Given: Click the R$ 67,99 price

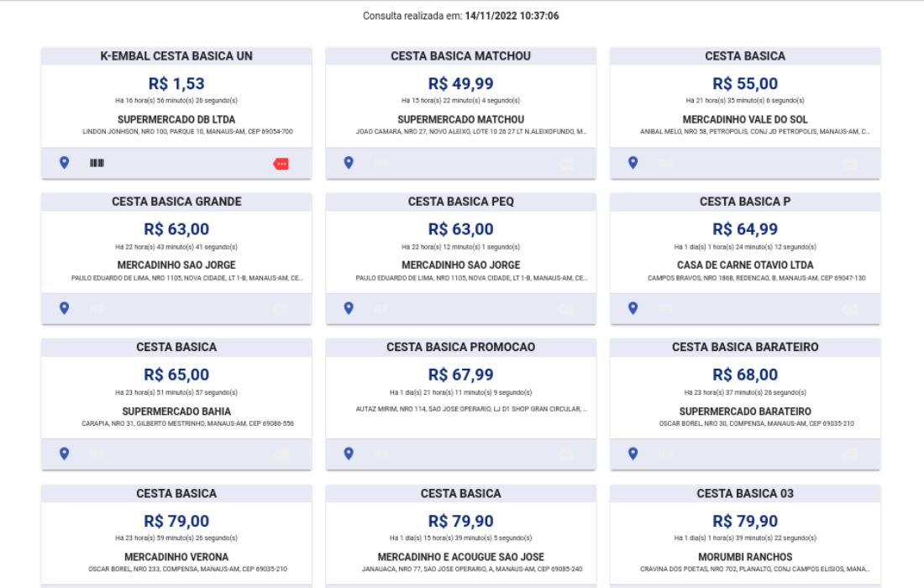Looking at the screenshot, I should (461, 374).
